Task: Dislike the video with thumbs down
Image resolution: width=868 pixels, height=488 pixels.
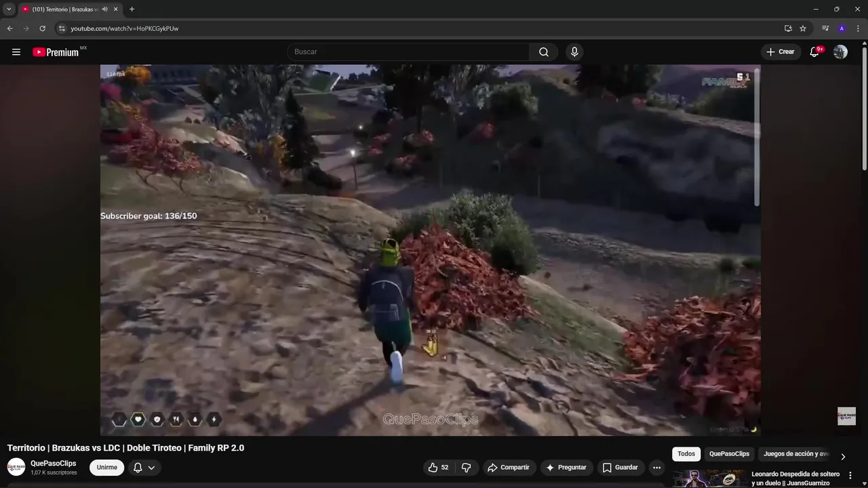Action: tap(466, 468)
